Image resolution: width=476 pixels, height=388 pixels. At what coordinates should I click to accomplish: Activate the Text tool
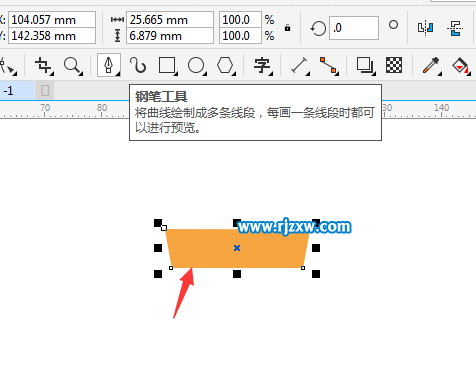point(262,65)
